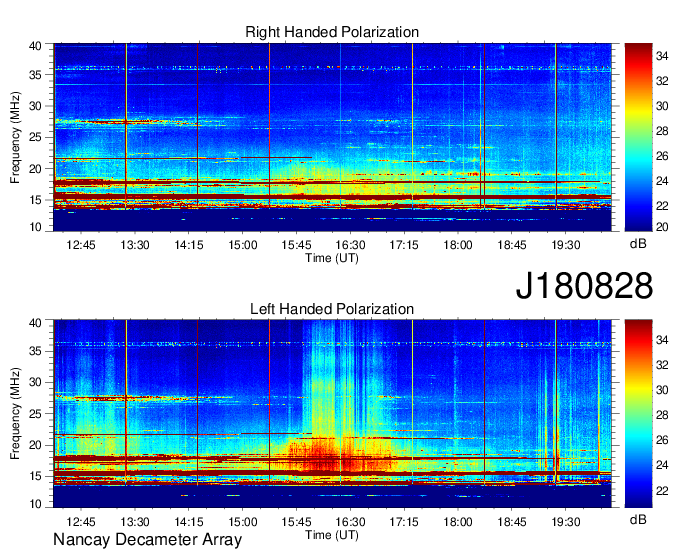Click the 19:30 tick under Left Handed plot

[566, 522]
